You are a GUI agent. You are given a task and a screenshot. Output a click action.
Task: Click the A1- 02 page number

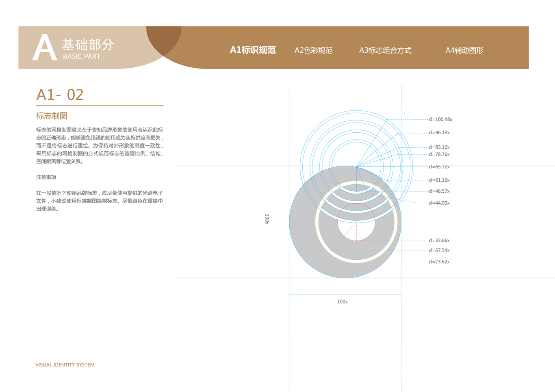[x=60, y=95]
